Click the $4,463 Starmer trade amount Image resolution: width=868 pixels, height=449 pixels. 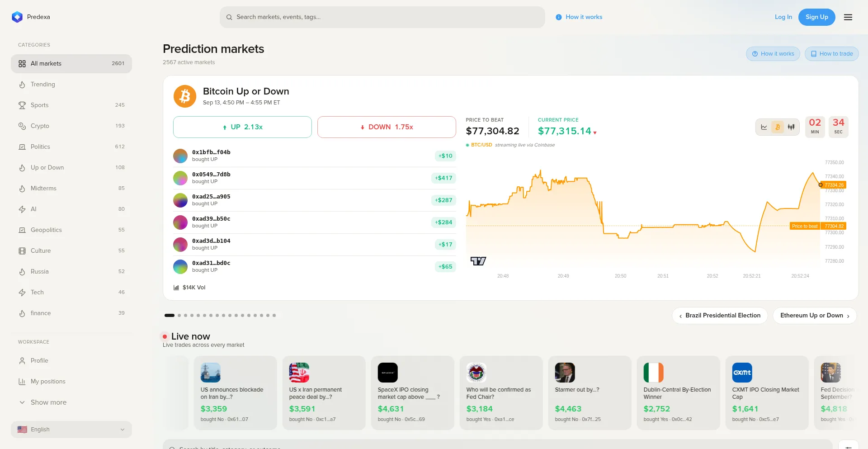point(568,409)
